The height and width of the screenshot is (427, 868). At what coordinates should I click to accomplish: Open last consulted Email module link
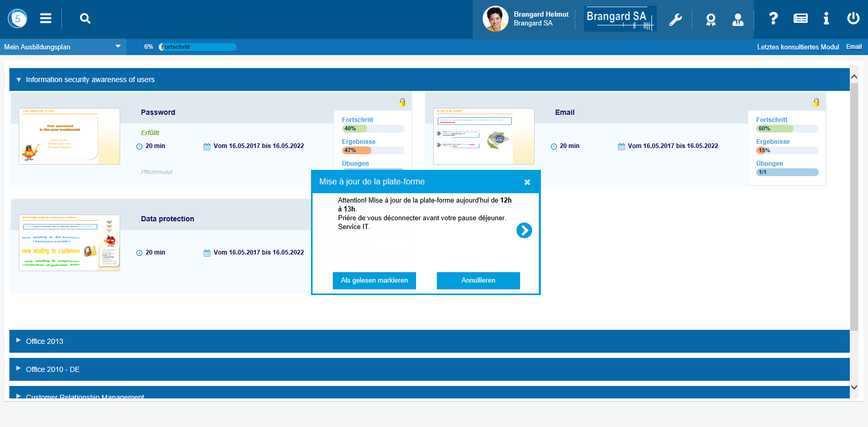tap(853, 47)
